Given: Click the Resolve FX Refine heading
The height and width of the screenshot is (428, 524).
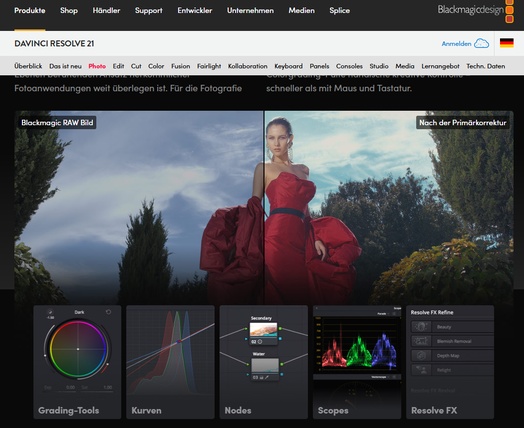Looking at the screenshot, I should pos(432,312).
